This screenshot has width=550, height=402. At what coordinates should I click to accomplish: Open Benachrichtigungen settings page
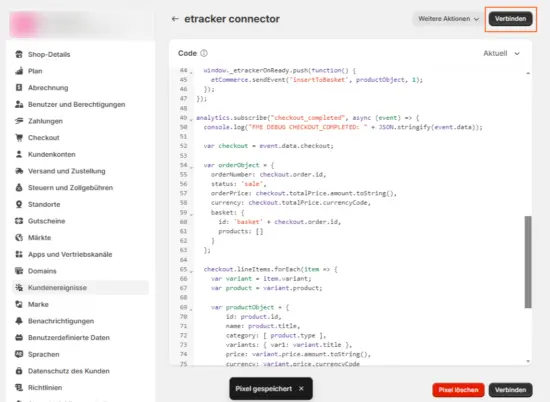click(80, 321)
